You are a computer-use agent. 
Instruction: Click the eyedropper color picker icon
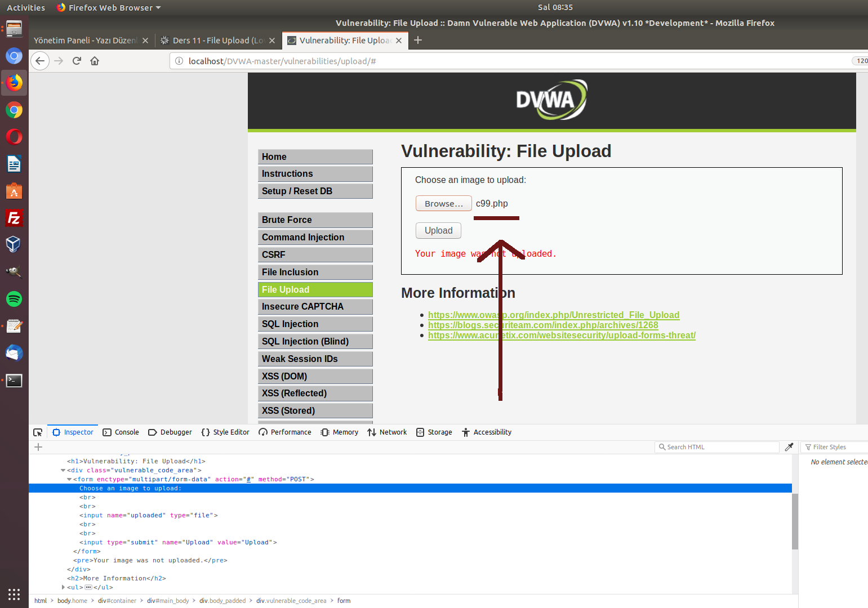[789, 447]
